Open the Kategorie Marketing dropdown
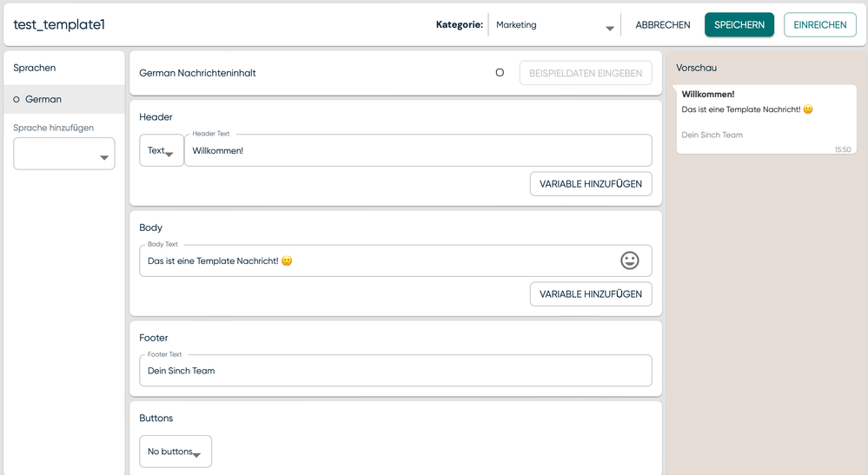This screenshot has width=868, height=475. tap(553, 25)
